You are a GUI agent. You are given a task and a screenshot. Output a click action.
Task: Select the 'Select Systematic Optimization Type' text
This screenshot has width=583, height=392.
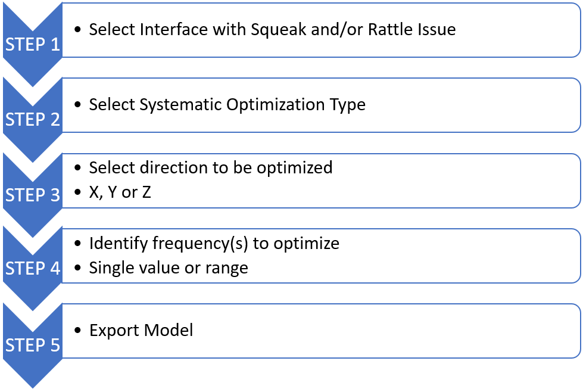coord(227,105)
